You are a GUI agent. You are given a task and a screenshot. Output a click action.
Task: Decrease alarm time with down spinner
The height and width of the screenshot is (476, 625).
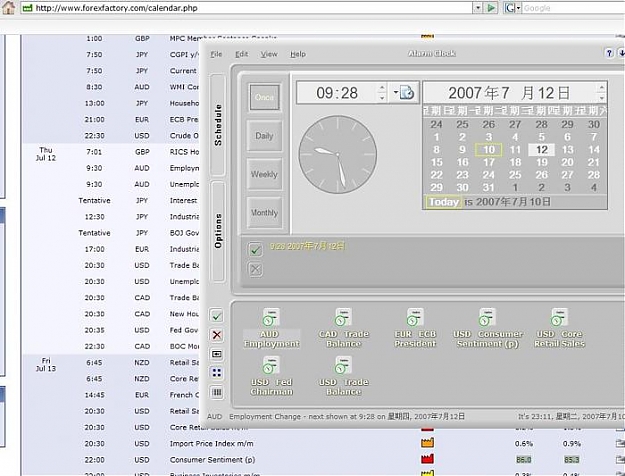[382, 97]
